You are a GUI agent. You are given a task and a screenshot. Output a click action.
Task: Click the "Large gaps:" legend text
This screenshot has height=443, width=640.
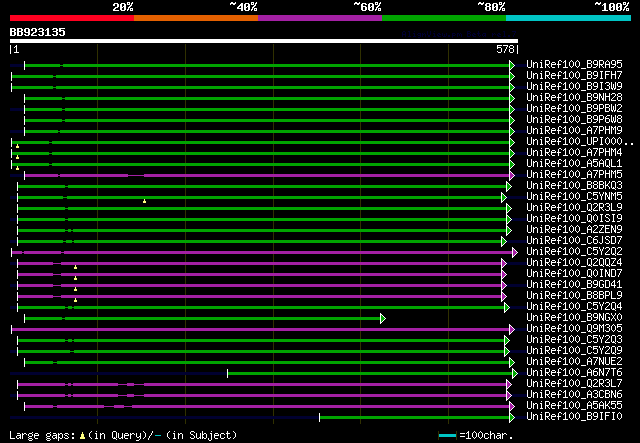point(42,435)
